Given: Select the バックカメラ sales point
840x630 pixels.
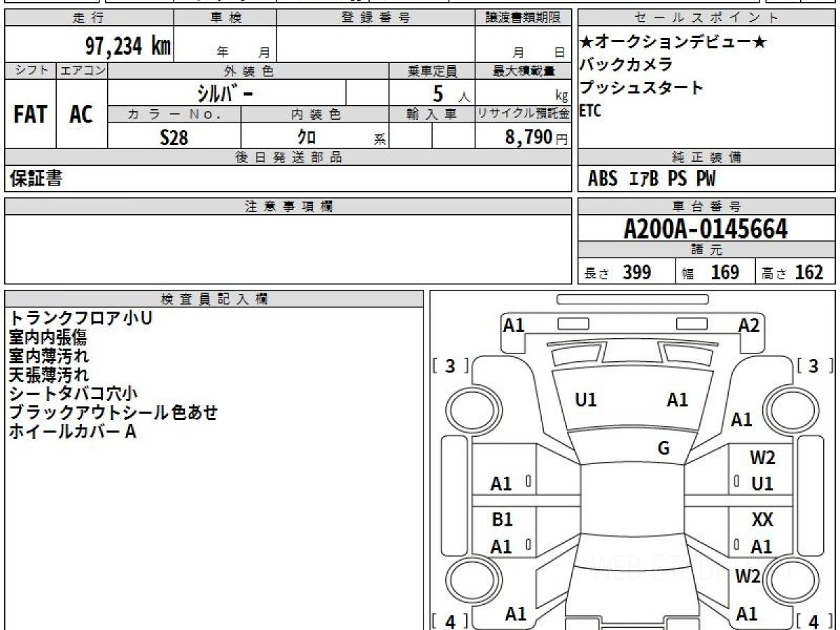Looking at the screenshot, I should pyautogui.click(x=626, y=64).
